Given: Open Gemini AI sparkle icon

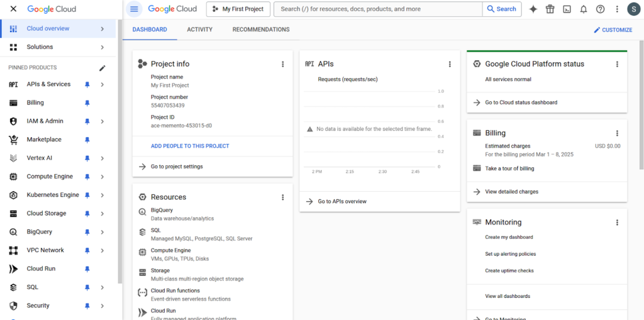Looking at the screenshot, I should (x=533, y=9).
